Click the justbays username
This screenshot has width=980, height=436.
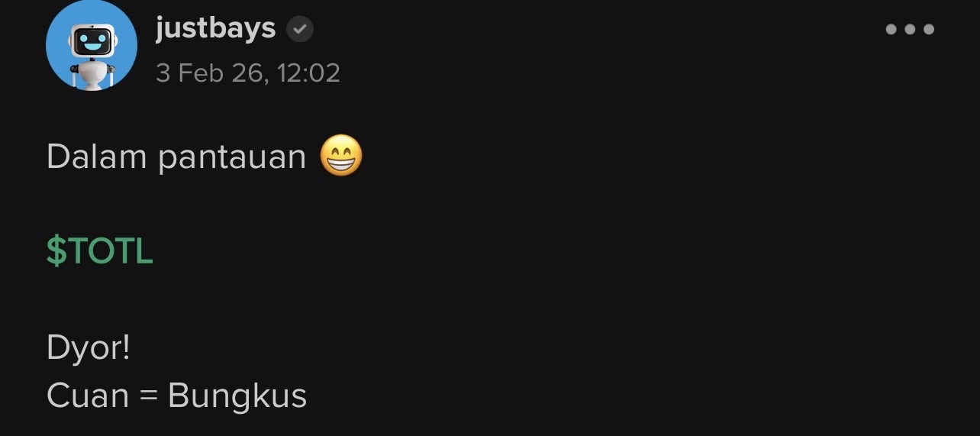click(x=215, y=28)
